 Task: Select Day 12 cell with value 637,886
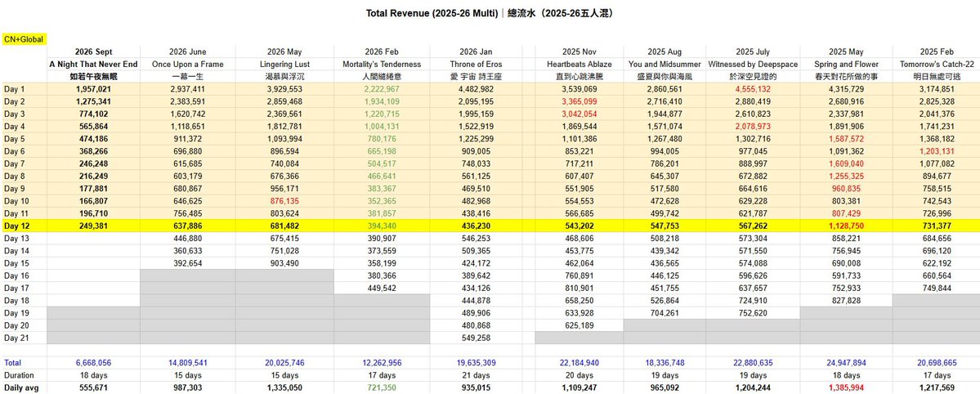pos(187,226)
